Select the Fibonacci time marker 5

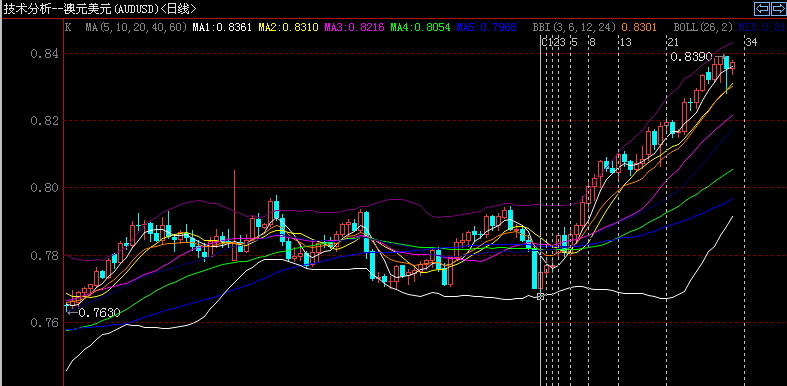(x=575, y=42)
